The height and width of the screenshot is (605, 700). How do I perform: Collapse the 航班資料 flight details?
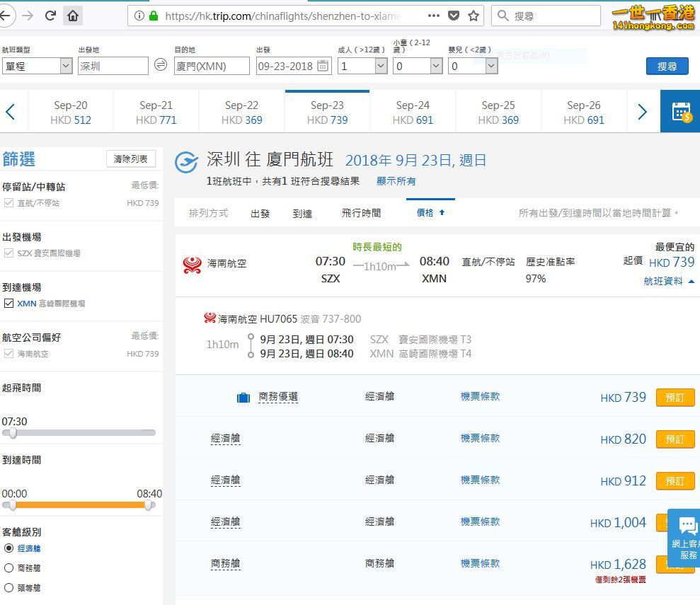[x=668, y=281]
